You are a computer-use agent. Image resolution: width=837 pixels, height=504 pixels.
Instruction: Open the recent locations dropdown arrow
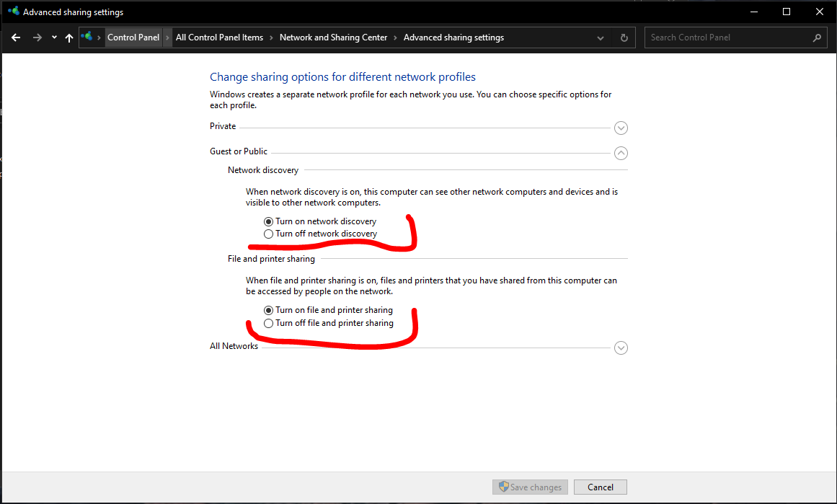click(54, 37)
